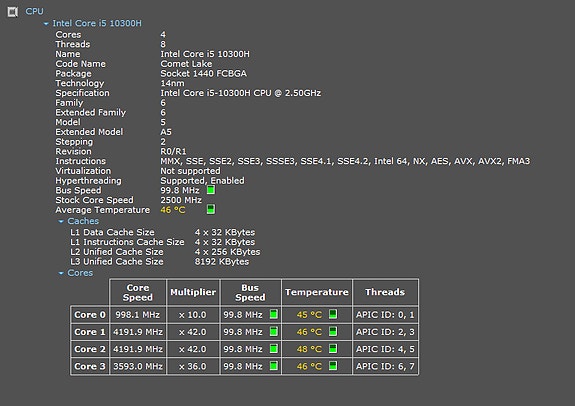Click the Average Temperature green graph icon
Viewport: 575px width, 406px height.
(211, 209)
